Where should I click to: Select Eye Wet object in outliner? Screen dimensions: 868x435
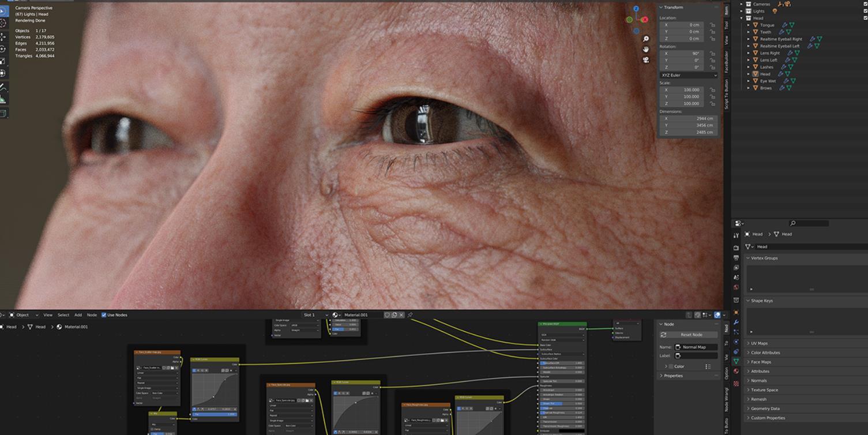(x=768, y=81)
